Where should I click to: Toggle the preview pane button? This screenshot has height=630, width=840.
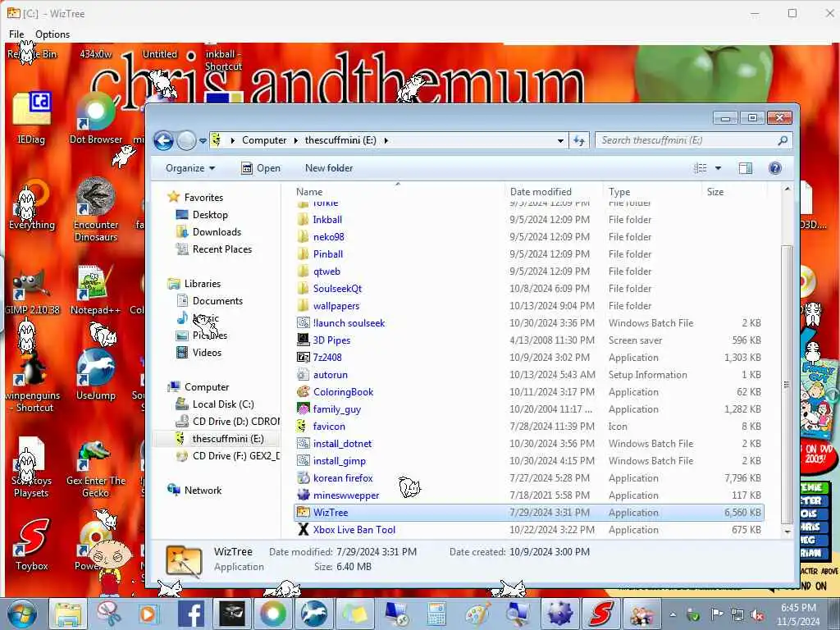tap(745, 168)
